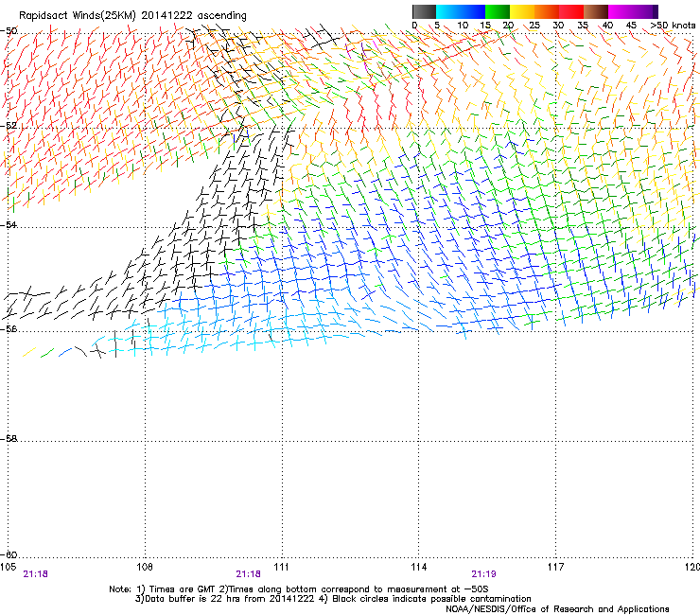This screenshot has width=700, height=615.
Task: Click the red 30-35 knots color band
Action: [571, 11]
